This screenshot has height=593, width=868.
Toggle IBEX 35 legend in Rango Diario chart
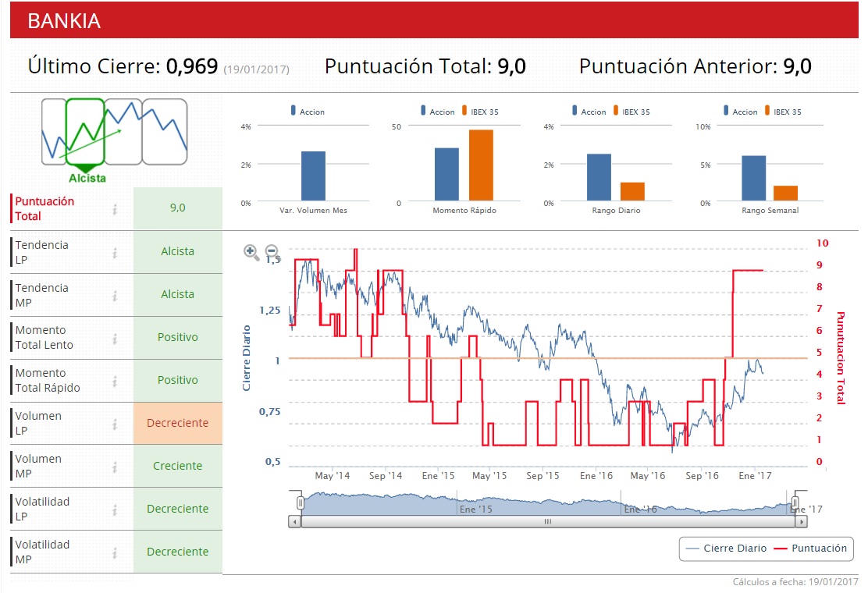click(631, 111)
